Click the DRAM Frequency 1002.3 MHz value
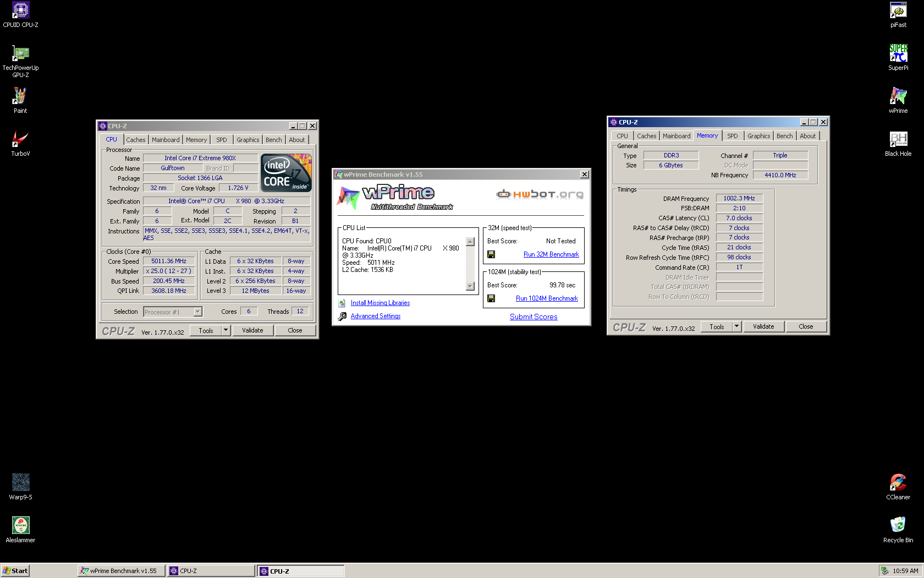The width and height of the screenshot is (924, 578). tap(739, 198)
